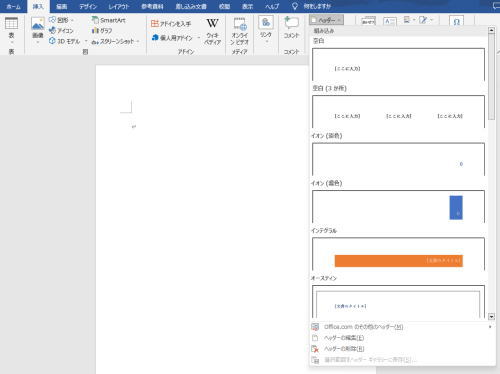Open Office.com のその他のヘッダー submenu
This screenshot has width=500, height=374.
point(402,327)
